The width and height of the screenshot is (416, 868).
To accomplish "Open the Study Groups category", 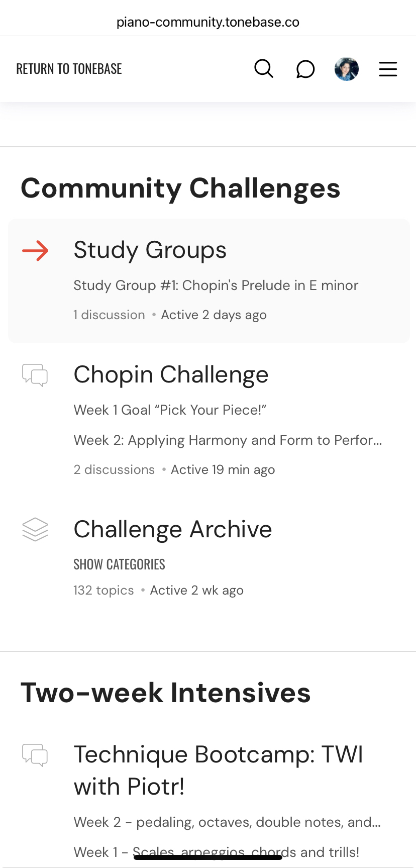I will click(x=150, y=250).
